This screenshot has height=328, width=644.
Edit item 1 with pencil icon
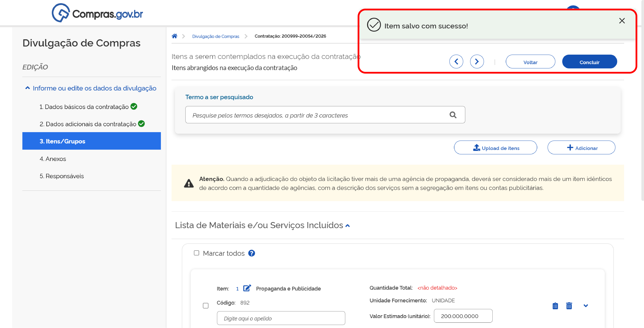(247, 288)
